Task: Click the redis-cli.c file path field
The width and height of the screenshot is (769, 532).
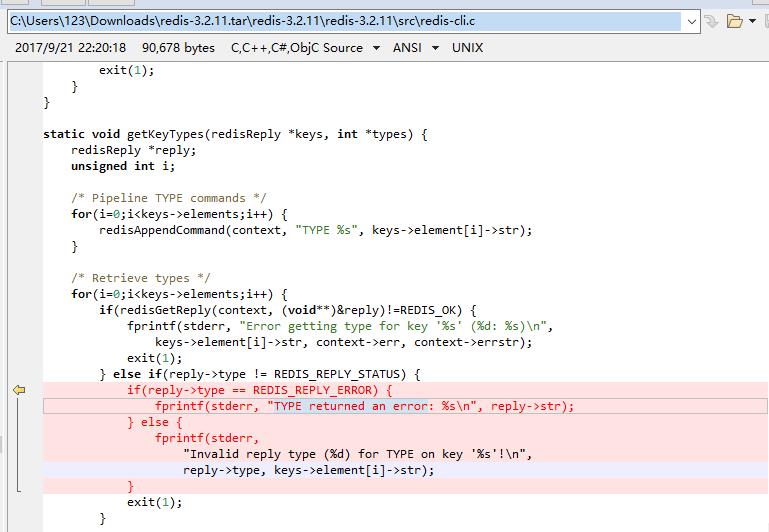Action: pyautogui.click(x=340, y=21)
